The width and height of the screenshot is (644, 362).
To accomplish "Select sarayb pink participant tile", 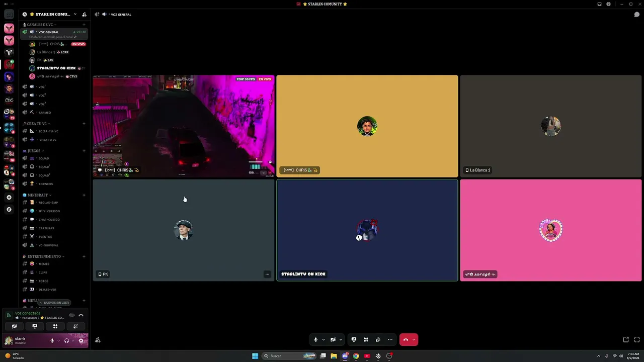I will 551,230.
